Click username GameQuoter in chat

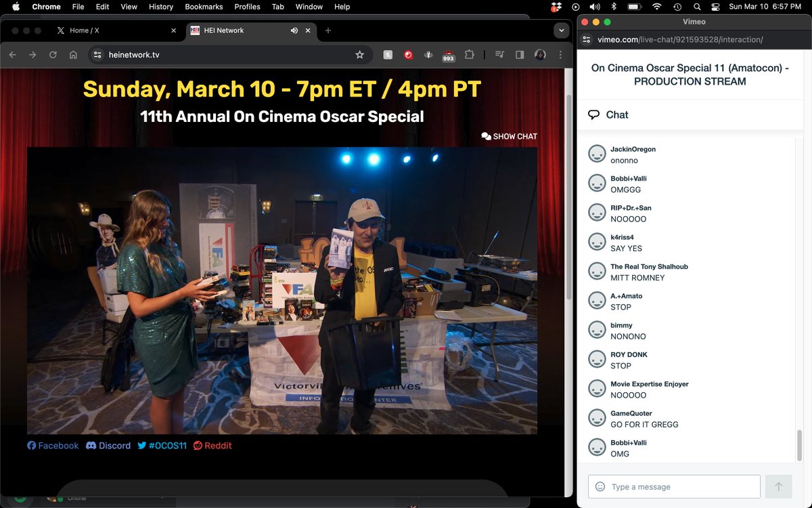(632, 413)
